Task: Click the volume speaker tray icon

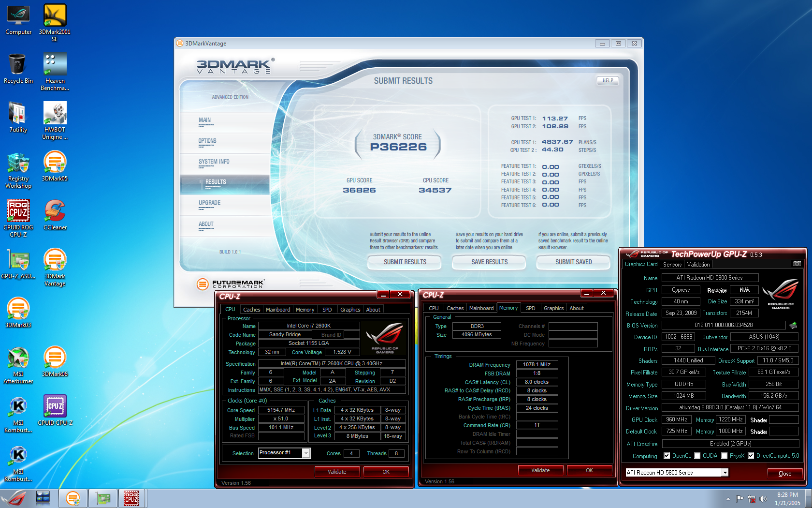Action: click(763, 499)
